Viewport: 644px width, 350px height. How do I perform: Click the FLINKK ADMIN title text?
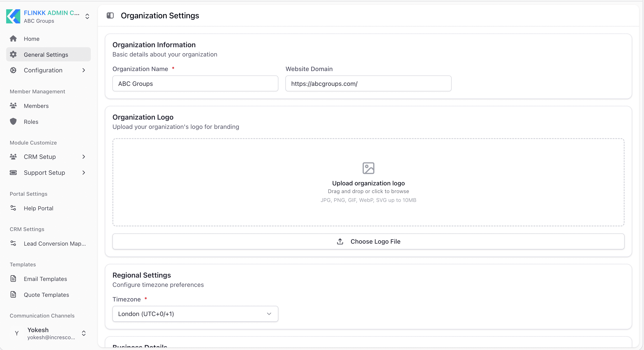coord(52,13)
